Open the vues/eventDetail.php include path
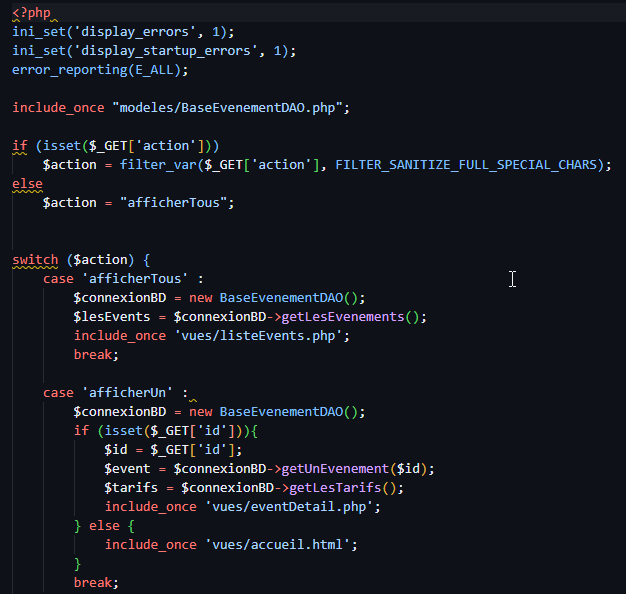This screenshot has width=626, height=594. point(295,507)
